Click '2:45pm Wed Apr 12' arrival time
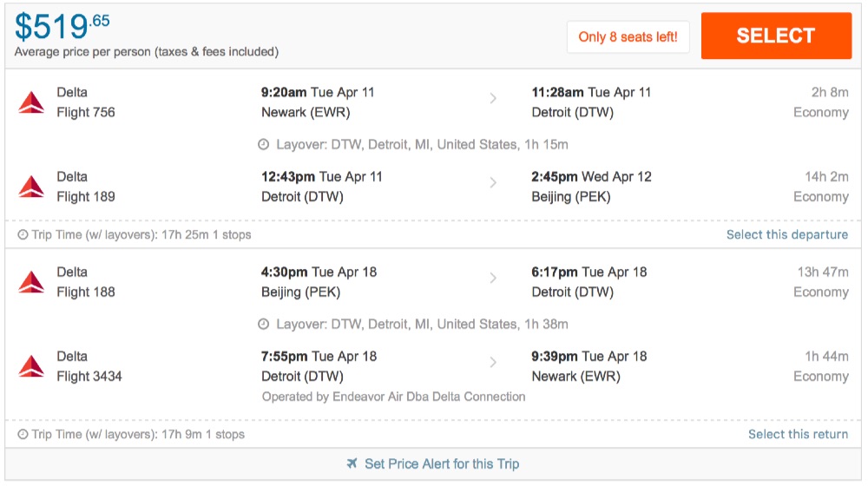The width and height of the screenshot is (868, 486). (x=591, y=176)
